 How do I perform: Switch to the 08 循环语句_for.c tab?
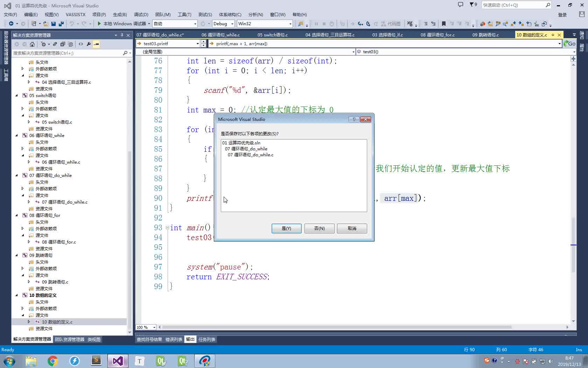(437, 35)
